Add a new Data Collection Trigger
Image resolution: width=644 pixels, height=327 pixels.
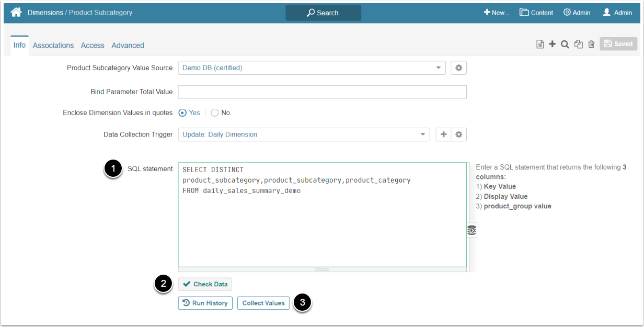click(x=443, y=134)
